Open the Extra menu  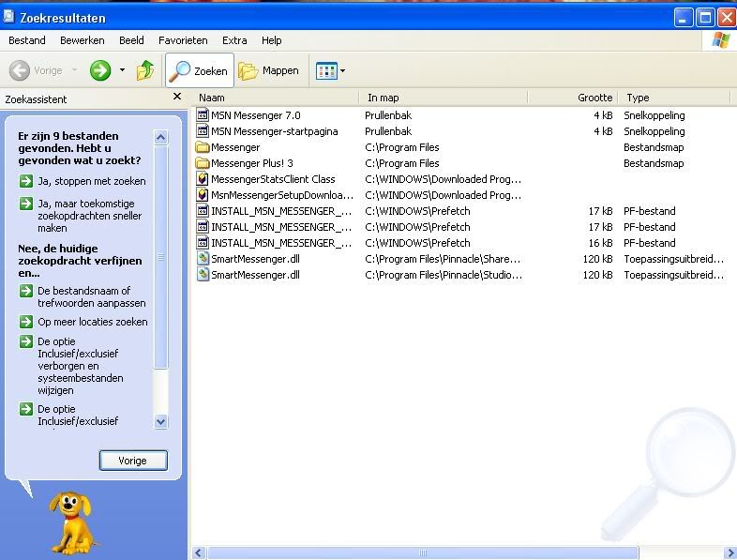tap(234, 40)
